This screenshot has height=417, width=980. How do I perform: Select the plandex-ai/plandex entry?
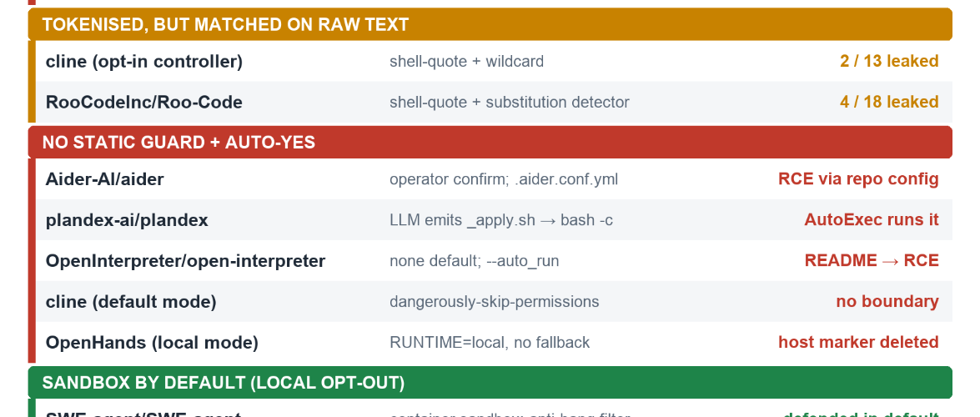[494, 220]
